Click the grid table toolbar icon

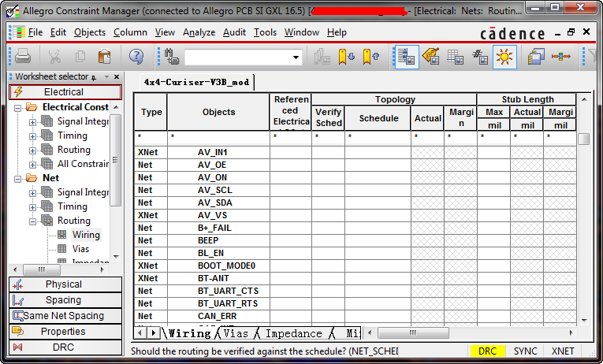pyautogui.click(x=456, y=57)
